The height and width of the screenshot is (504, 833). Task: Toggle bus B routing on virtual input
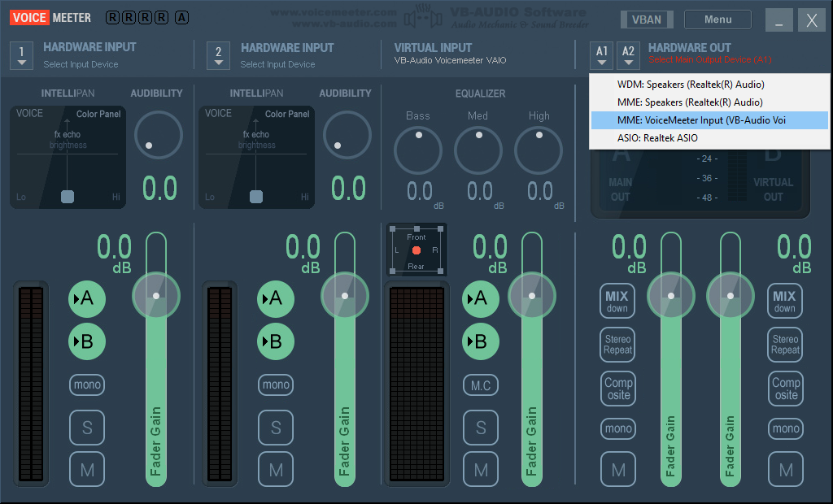481,341
